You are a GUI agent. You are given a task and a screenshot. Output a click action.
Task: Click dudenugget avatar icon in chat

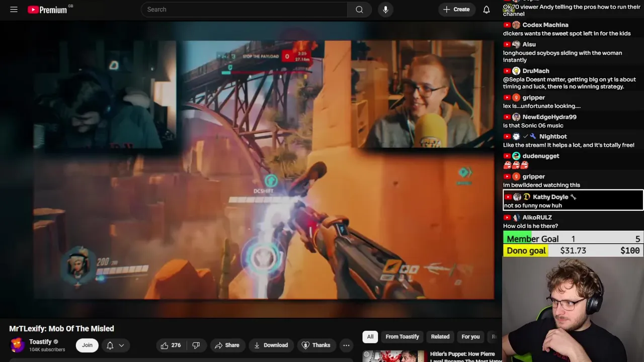(x=516, y=156)
